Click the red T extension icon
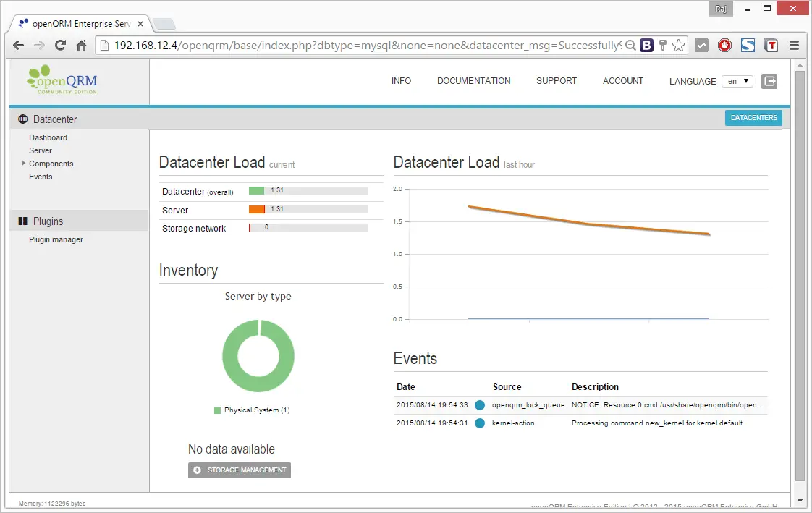Viewport: 812px width, 513px height. [x=771, y=46]
